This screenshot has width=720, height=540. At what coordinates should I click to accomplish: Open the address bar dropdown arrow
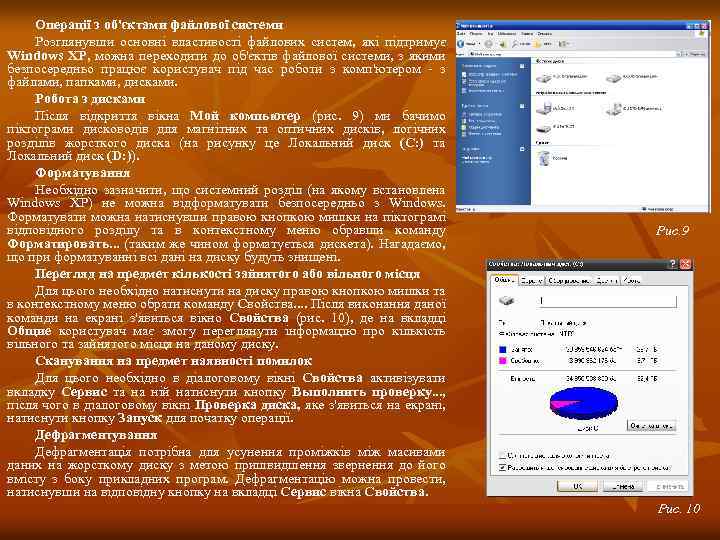click(x=679, y=54)
